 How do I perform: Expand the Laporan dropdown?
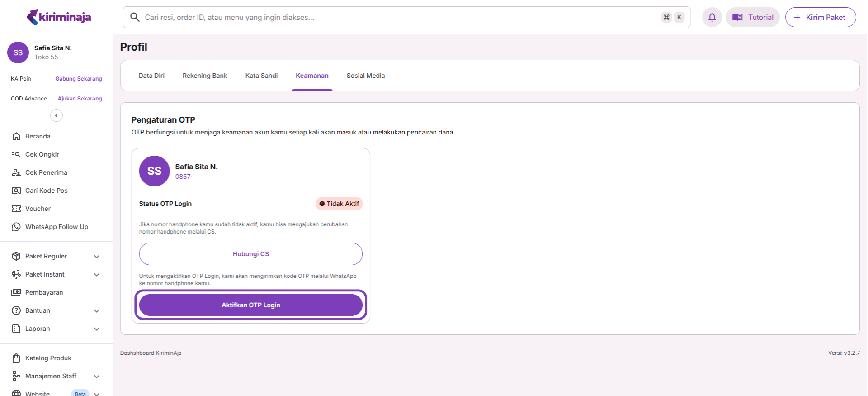[96, 329]
